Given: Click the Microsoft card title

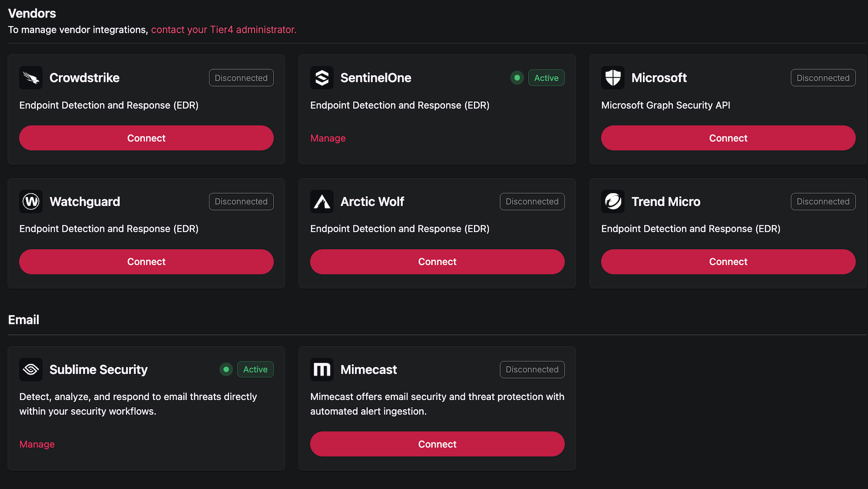Looking at the screenshot, I should click(x=659, y=78).
